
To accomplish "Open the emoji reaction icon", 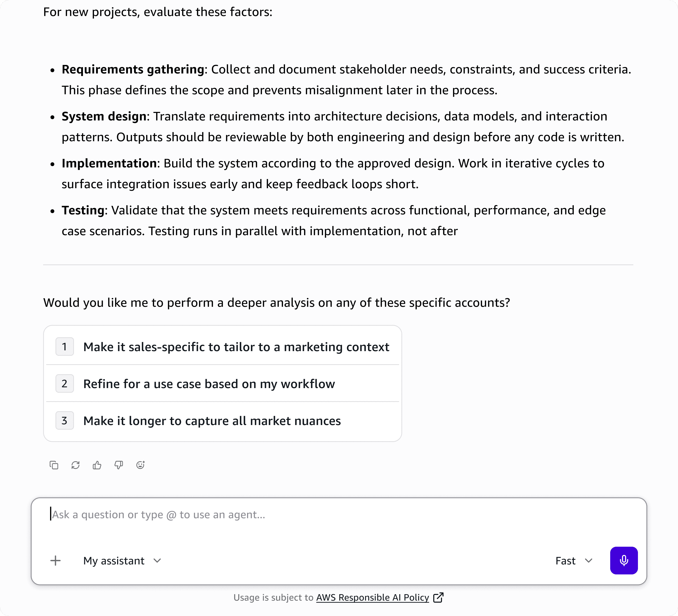I will pos(140,465).
